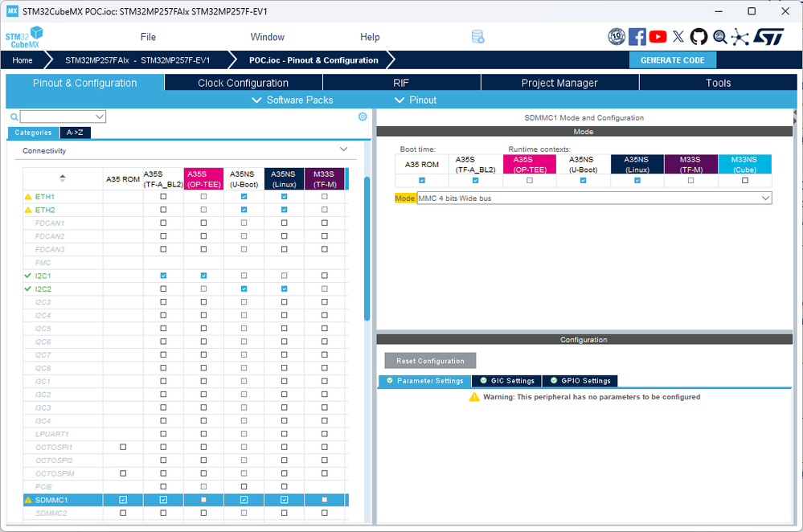Image resolution: width=803 pixels, height=532 pixels.
Task: Select I2C2 peripheral in list
Action: [x=43, y=289]
